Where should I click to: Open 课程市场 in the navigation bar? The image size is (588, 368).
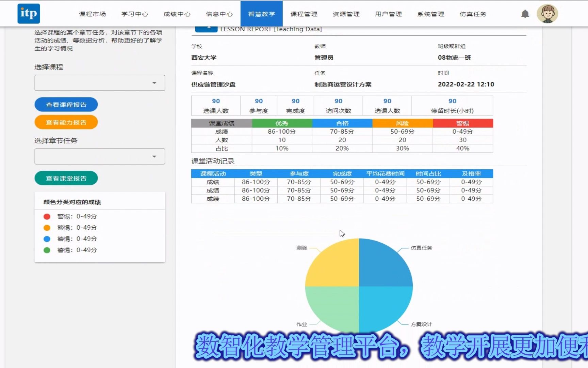93,14
